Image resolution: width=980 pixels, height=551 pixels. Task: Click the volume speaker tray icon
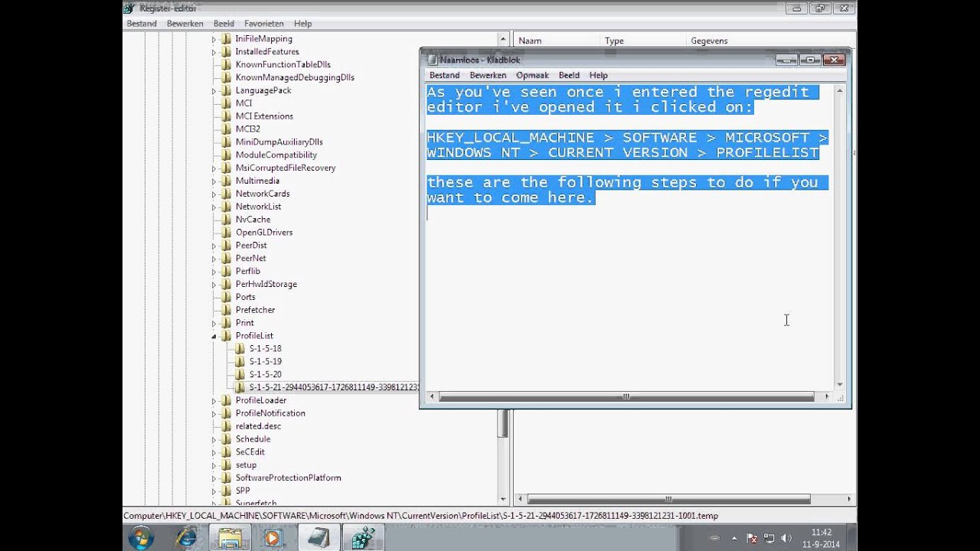786,539
